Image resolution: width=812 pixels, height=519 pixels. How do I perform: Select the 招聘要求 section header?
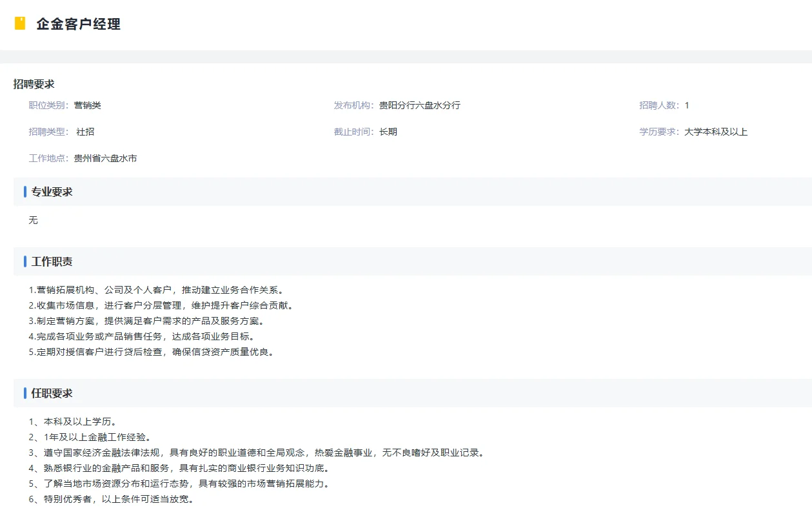tap(34, 83)
